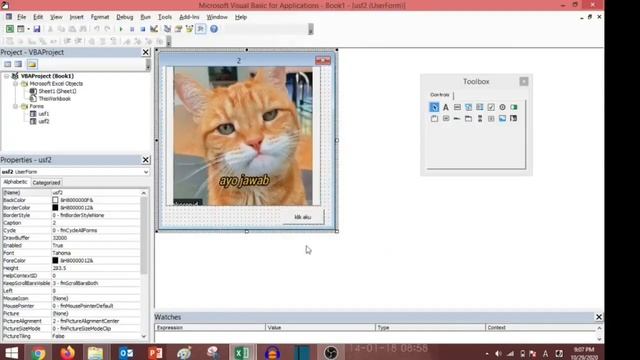This screenshot has height=360, width=640.
Task: Click the Caption property value field
Action: click(x=96, y=223)
